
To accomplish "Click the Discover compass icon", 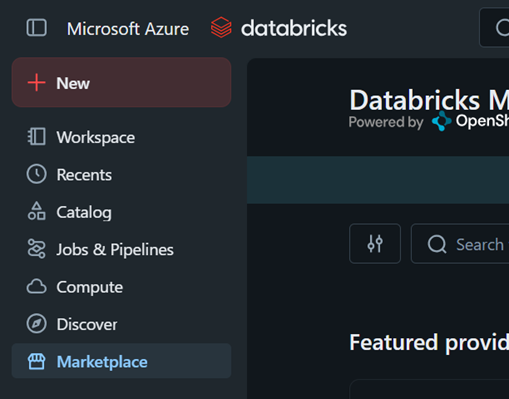I will point(36,324).
